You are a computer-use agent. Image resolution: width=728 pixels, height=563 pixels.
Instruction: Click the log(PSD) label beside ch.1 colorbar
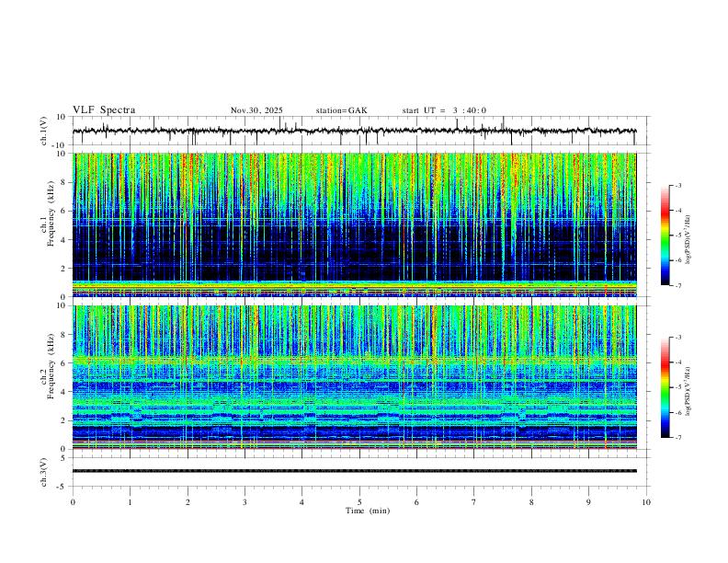point(688,240)
